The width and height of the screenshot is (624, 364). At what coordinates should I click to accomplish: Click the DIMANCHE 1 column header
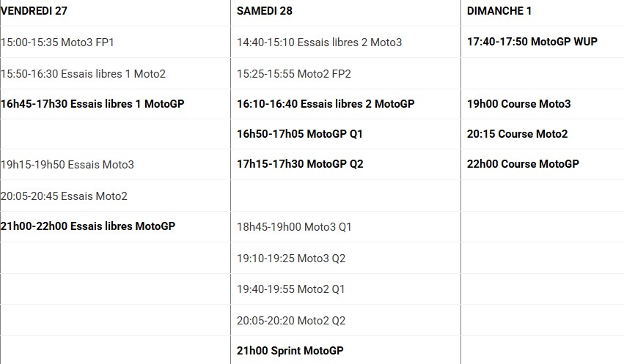pyautogui.click(x=499, y=11)
